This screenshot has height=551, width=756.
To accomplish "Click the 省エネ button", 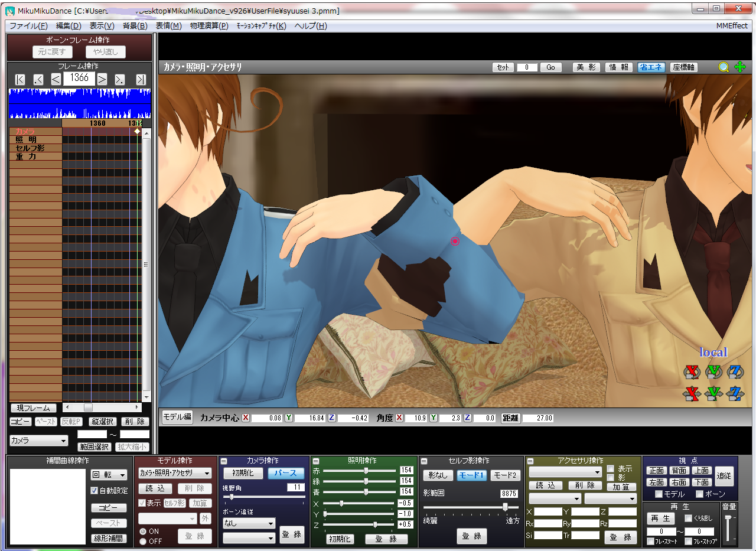I will 651,67.
